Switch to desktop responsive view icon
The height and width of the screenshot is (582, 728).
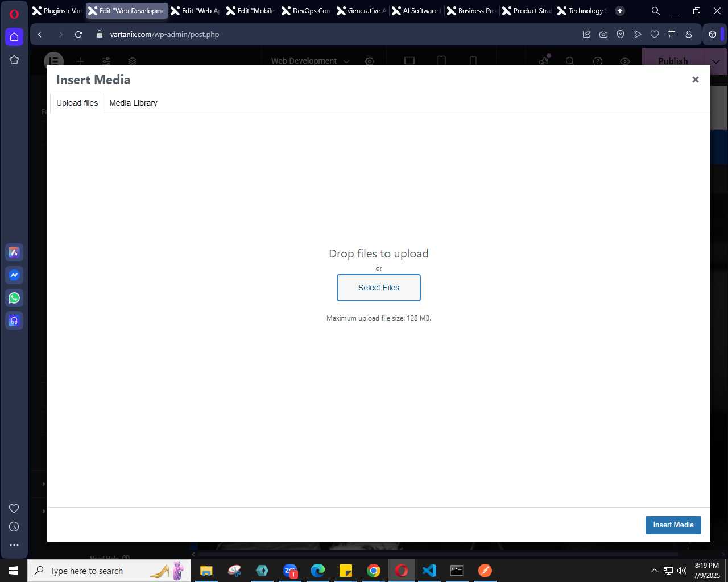coord(409,60)
